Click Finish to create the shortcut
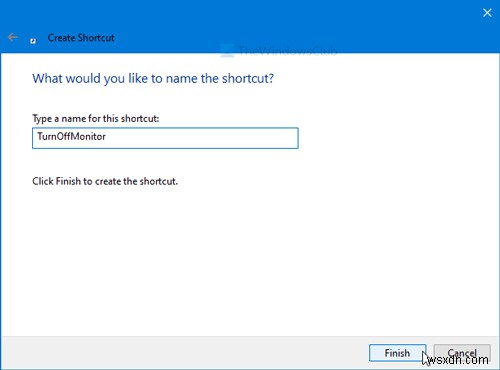Screen dimensions: 500x370 (397, 353)
